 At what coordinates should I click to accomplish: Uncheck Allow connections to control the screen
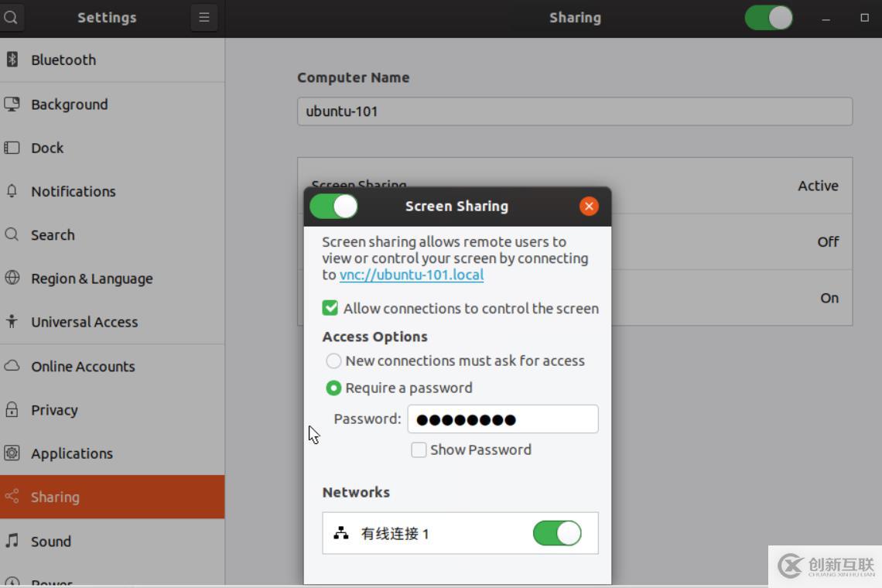[x=330, y=308]
